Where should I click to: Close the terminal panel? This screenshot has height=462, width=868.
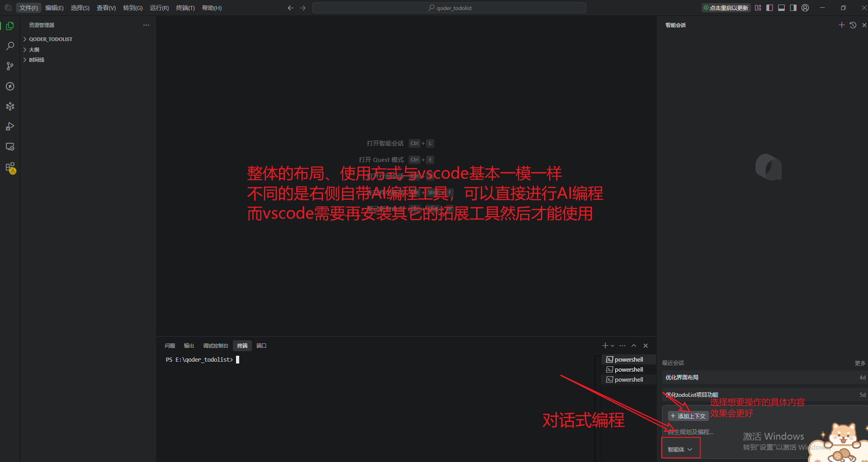(646, 346)
